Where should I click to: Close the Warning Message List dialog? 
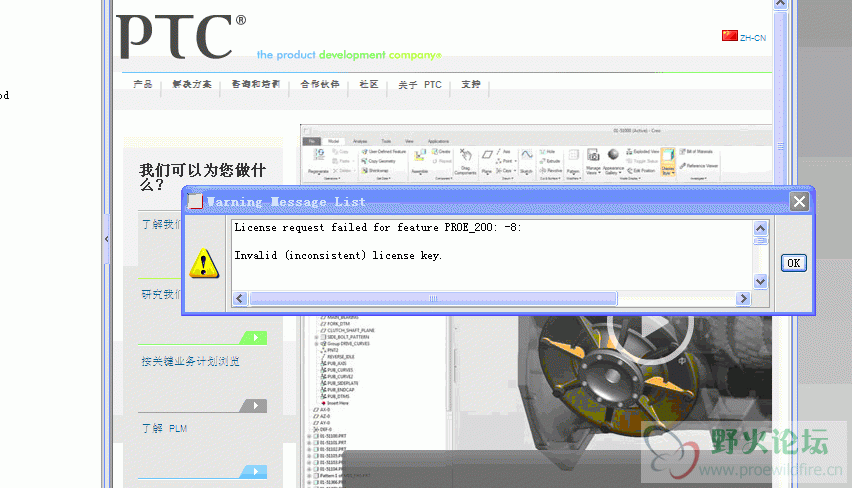[x=799, y=202]
